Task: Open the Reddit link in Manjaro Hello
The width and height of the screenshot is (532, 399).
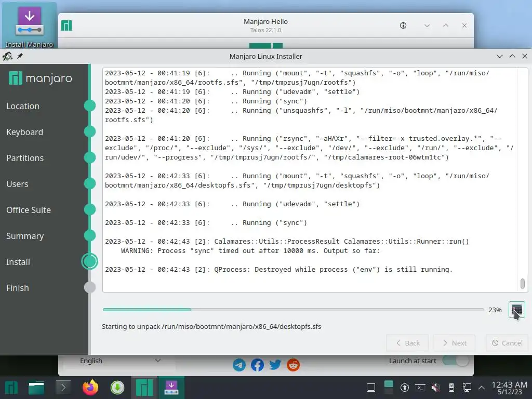Action: pyautogui.click(x=293, y=365)
